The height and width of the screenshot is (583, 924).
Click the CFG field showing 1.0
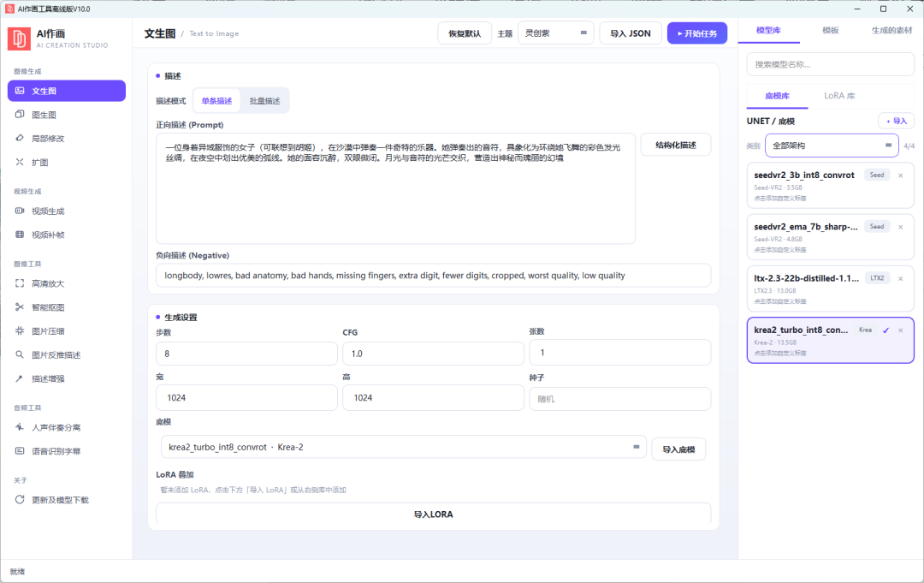coord(433,354)
